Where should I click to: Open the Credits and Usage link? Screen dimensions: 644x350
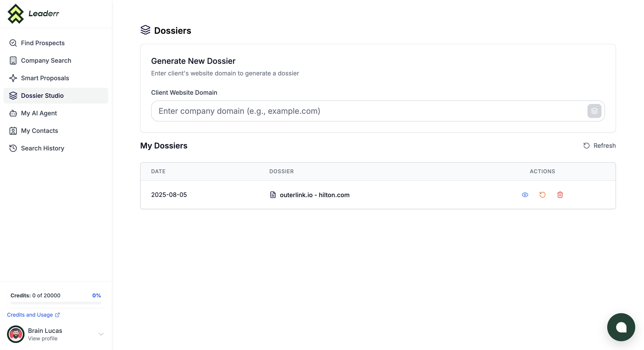pos(30,315)
